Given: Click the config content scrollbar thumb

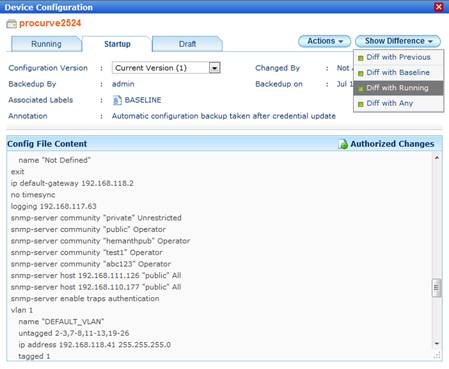Looking at the screenshot, I should tap(437, 288).
